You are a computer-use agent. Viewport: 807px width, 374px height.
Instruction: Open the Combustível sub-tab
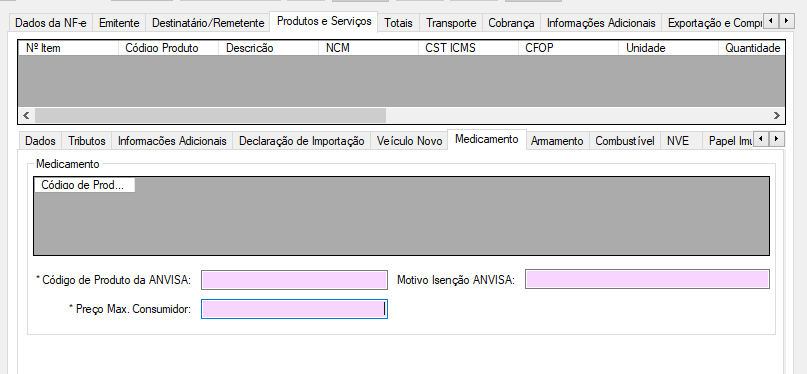coord(625,141)
